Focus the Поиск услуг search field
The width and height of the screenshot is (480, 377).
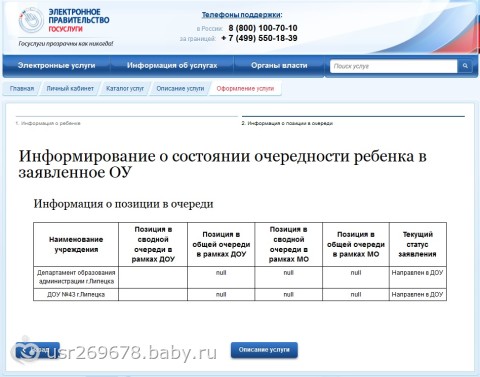[x=394, y=66]
